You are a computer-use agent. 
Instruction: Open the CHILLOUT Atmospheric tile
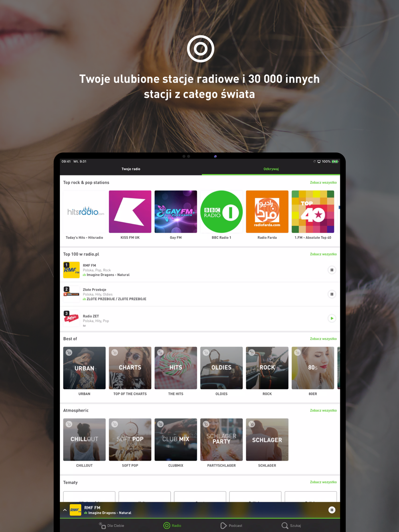[84, 439]
